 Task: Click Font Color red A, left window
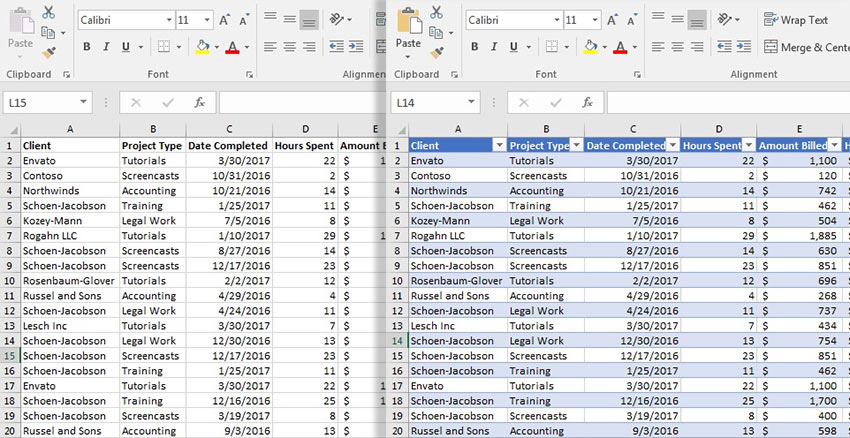(233, 47)
